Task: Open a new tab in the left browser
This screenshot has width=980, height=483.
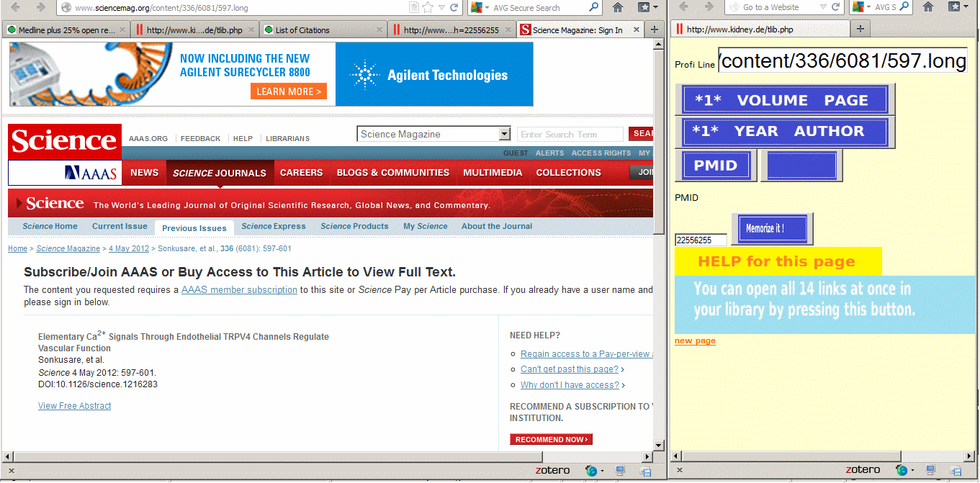Action: (654, 30)
